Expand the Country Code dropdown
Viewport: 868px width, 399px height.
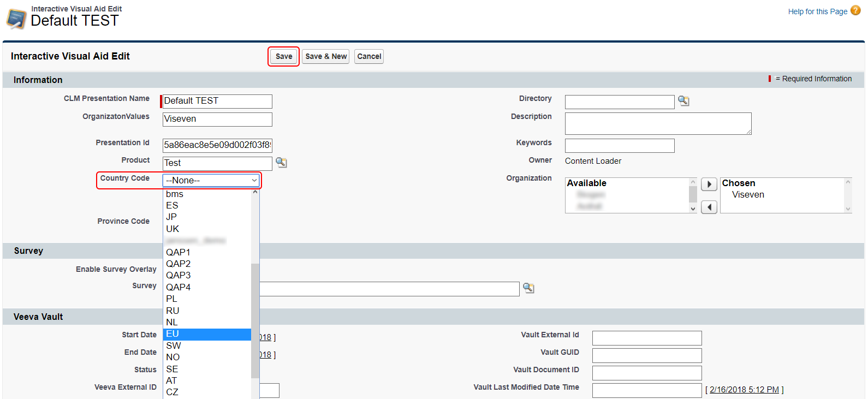211,180
